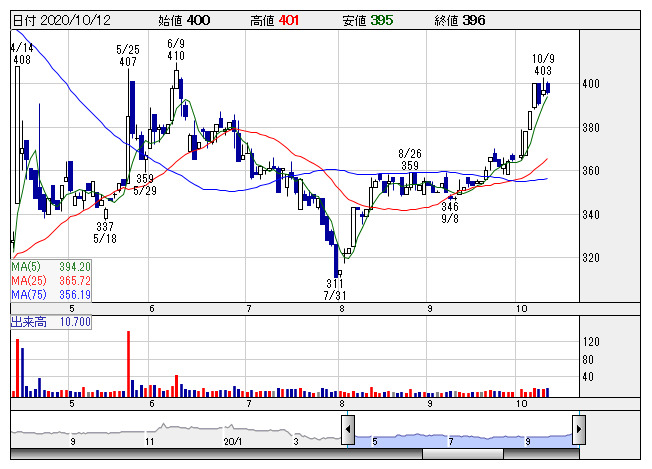Click the right range handle arrow

pos(578,431)
